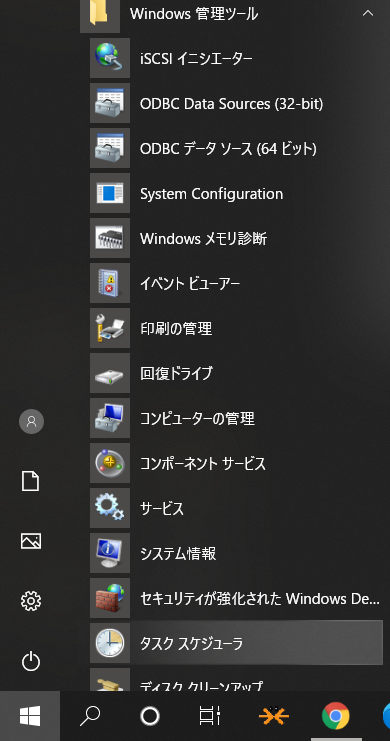
Task: Open コンポーネント サービス entry
Action: click(x=236, y=463)
